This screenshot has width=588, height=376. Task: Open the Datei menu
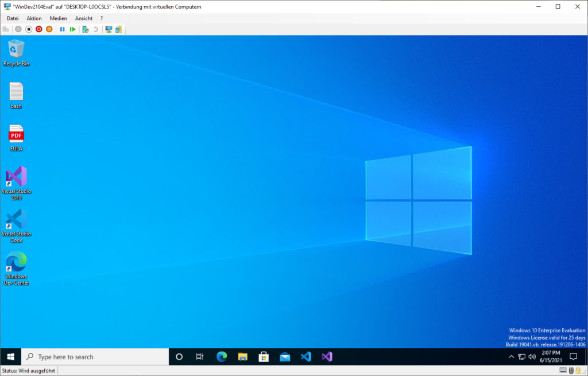tap(13, 18)
